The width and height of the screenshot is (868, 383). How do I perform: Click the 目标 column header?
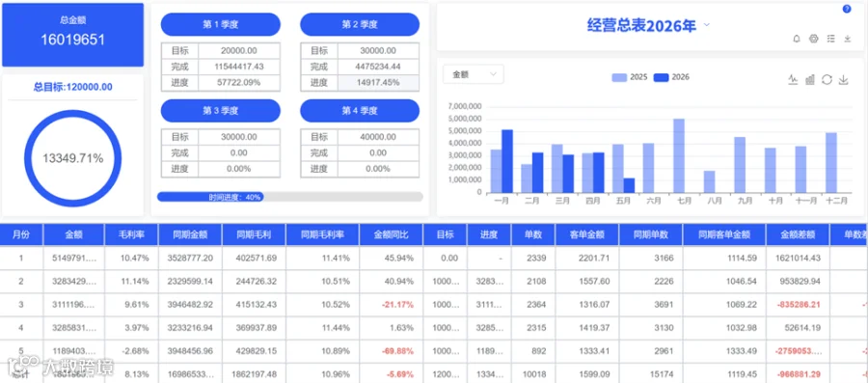pyautogui.click(x=445, y=234)
